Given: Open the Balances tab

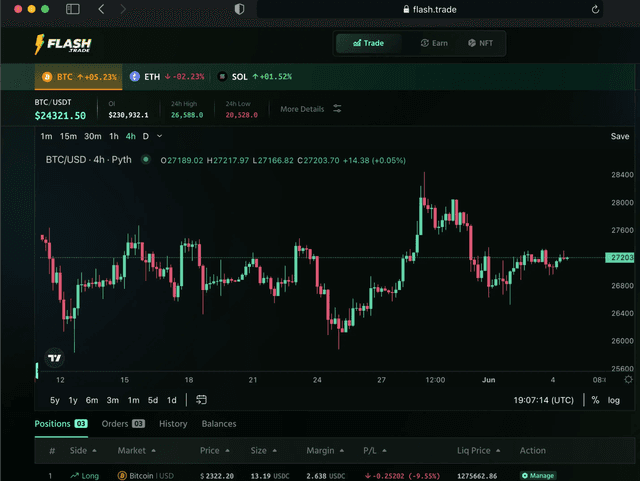Looking at the screenshot, I should [x=219, y=424].
